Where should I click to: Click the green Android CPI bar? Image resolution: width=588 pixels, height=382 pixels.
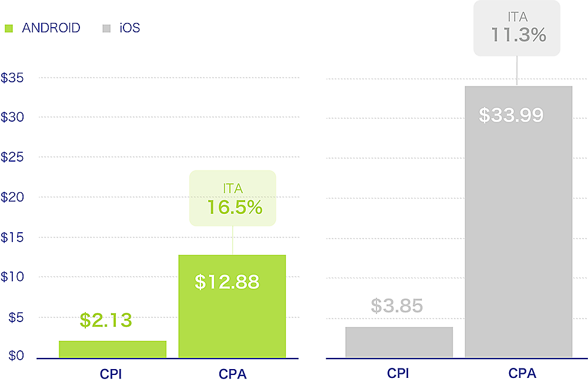coord(113,349)
